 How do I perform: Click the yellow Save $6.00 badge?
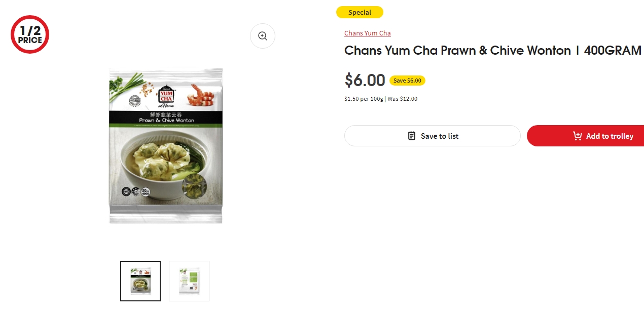click(x=407, y=81)
